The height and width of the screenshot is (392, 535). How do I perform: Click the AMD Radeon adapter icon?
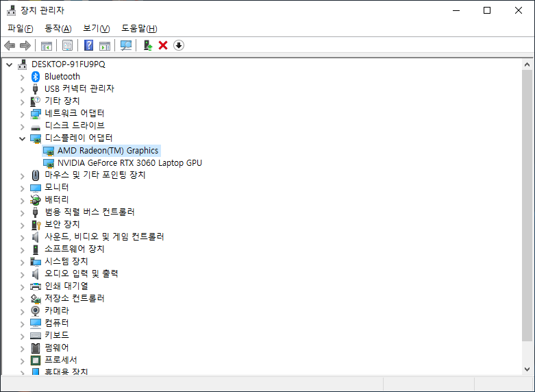tap(49, 151)
